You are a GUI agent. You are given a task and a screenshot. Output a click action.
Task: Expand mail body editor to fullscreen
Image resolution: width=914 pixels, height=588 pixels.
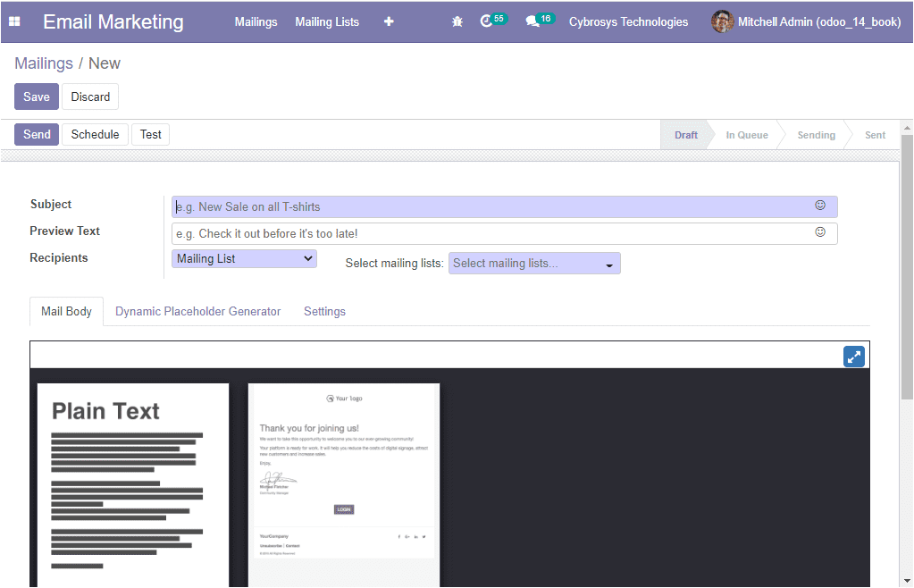[854, 357]
